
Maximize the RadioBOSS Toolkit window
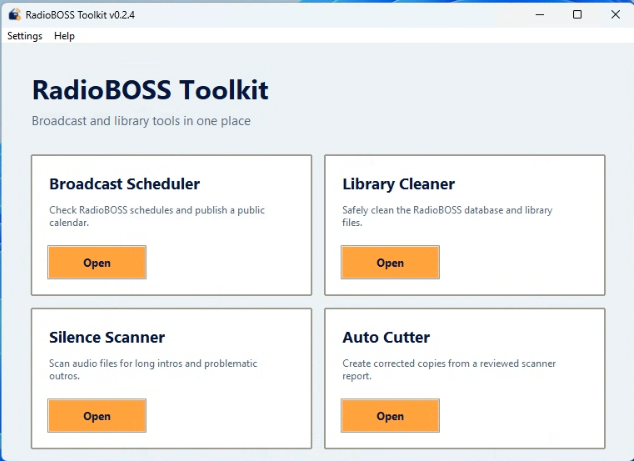577,15
